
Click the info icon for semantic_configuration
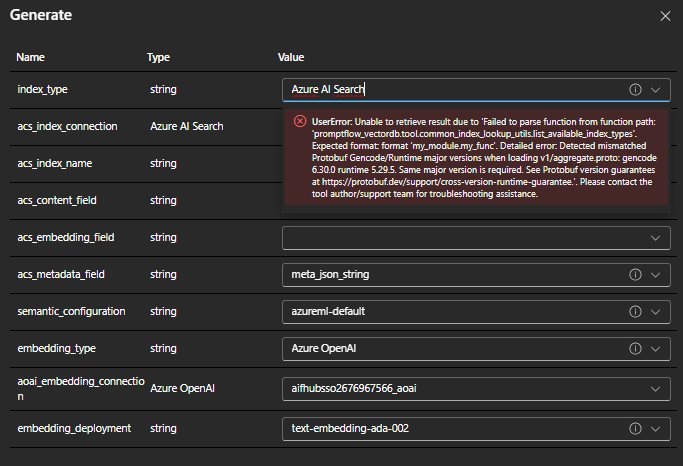coord(635,312)
